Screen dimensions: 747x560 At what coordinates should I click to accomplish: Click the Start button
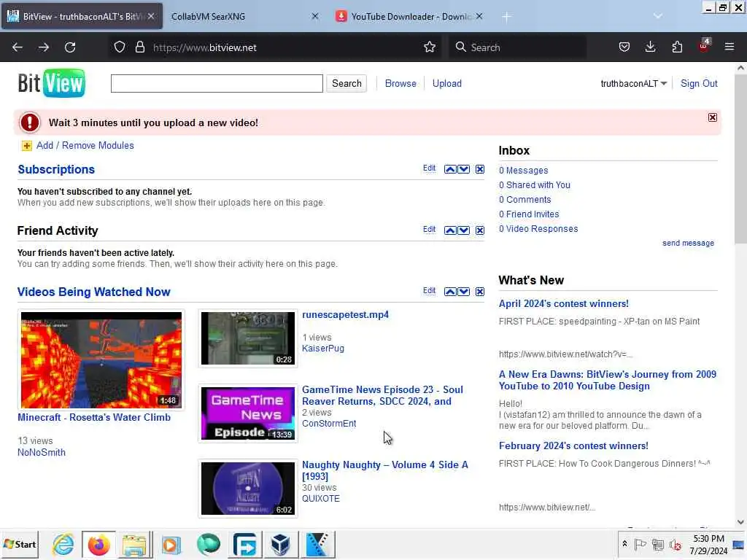click(20, 544)
